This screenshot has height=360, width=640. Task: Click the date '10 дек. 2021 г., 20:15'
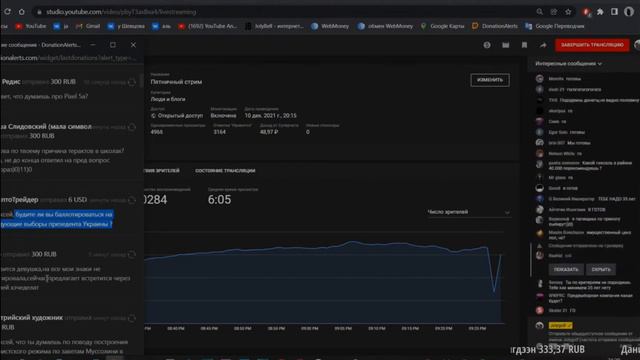[x=270, y=116]
